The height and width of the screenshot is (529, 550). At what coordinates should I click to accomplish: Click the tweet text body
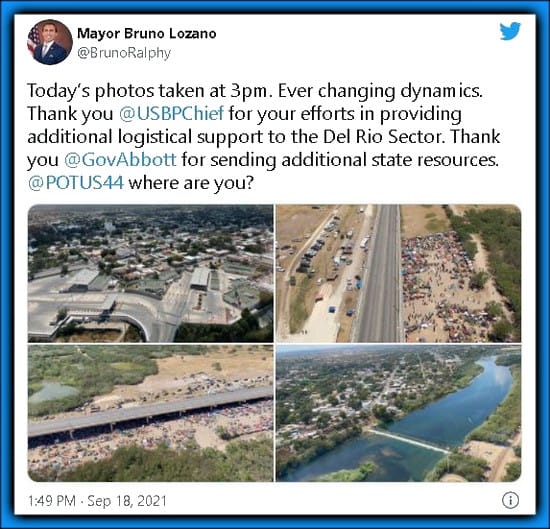tap(264, 137)
